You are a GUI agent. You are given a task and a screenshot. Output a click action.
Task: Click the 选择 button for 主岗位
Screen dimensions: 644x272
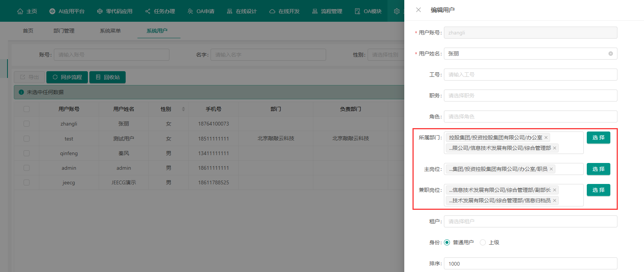coord(598,169)
